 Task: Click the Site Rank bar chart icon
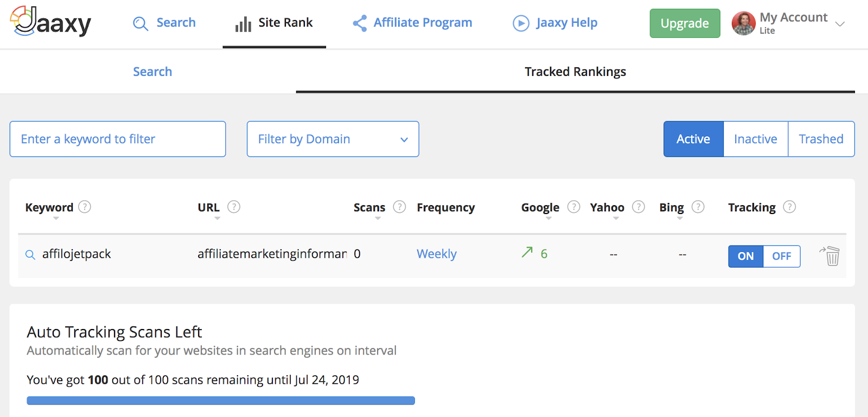coord(243,24)
